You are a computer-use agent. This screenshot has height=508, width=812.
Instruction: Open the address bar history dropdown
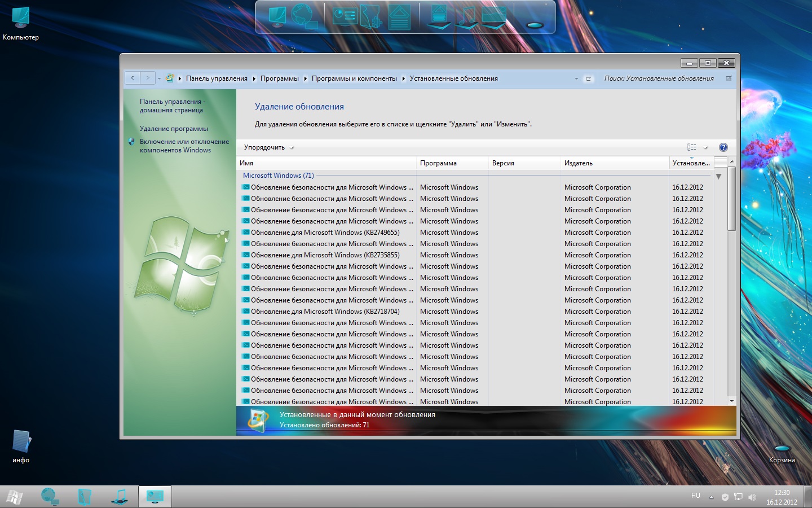[576, 78]
